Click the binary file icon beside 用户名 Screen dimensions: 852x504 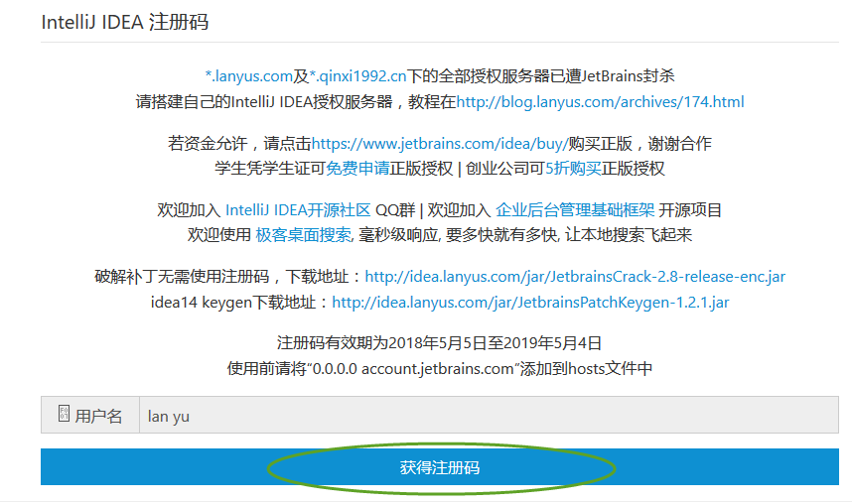64,414
